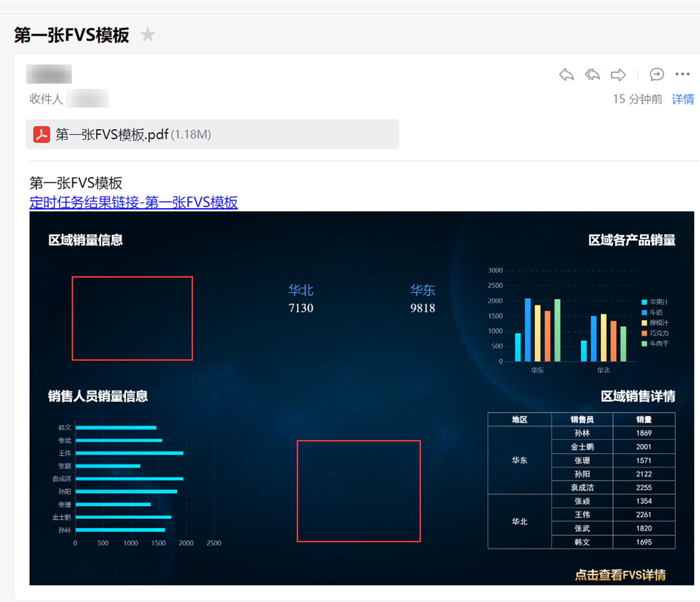Click the 2001 cell in the table
The width and height of the screenshot is (700, 602).
(x=644, y=447)
